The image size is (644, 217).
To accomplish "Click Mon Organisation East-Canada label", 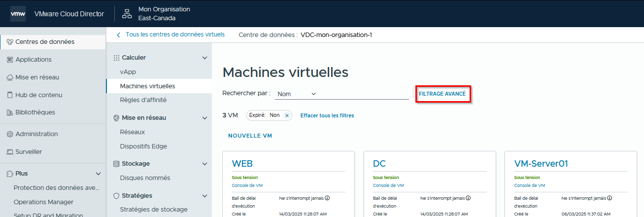I will [164, 14].
